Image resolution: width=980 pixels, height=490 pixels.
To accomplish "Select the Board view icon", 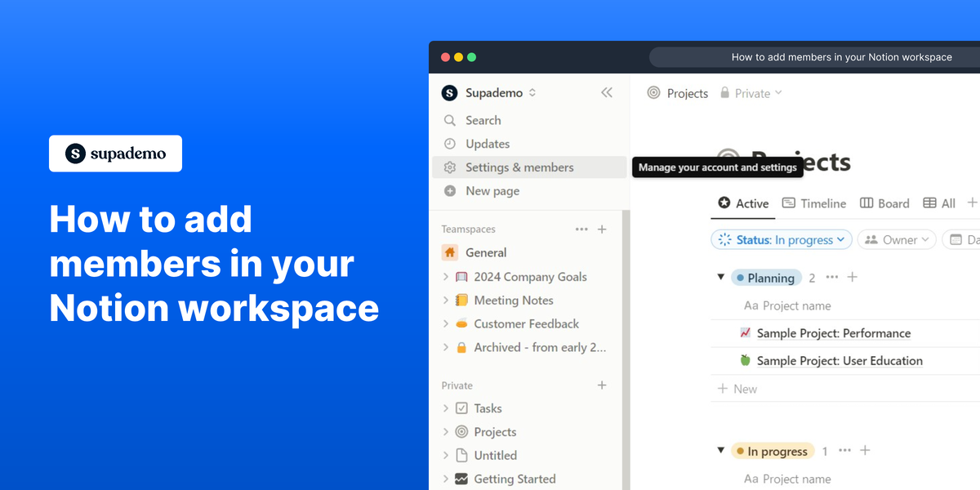I will click(x=868, y=203).
